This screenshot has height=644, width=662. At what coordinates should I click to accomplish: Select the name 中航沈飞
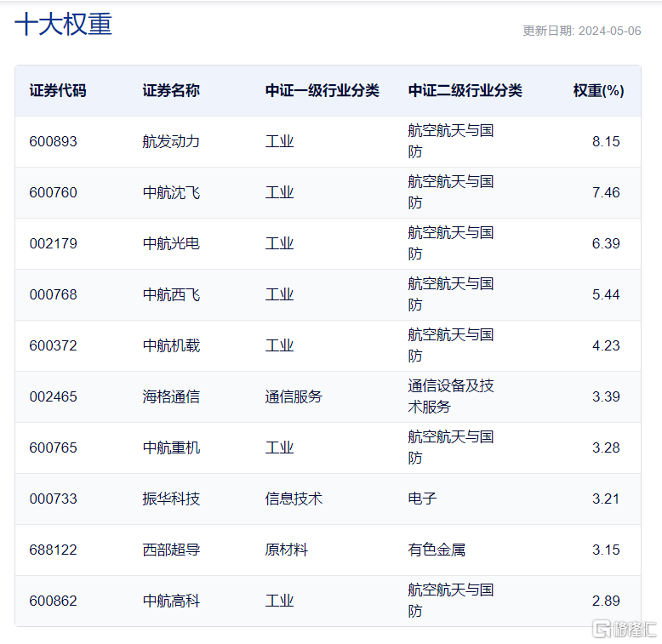(171, 192)
